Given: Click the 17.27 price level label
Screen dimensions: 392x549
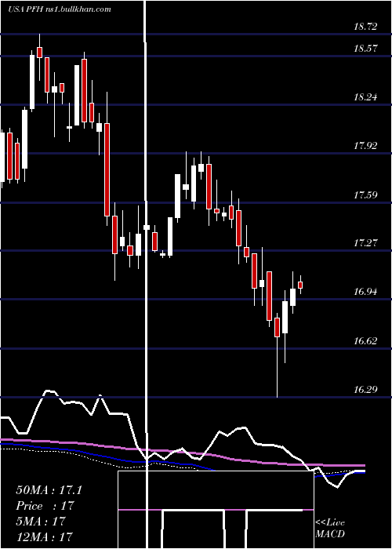Looking at the screenshot, I should click(366, 242).
